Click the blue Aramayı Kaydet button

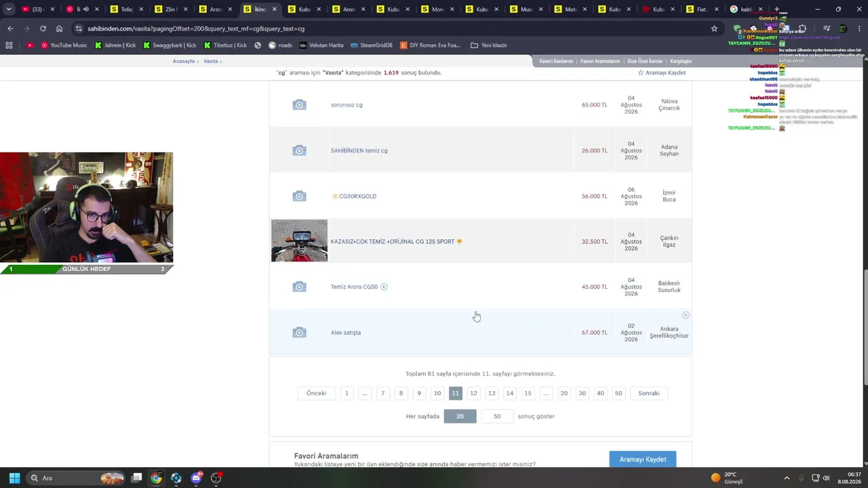[643, 460]
